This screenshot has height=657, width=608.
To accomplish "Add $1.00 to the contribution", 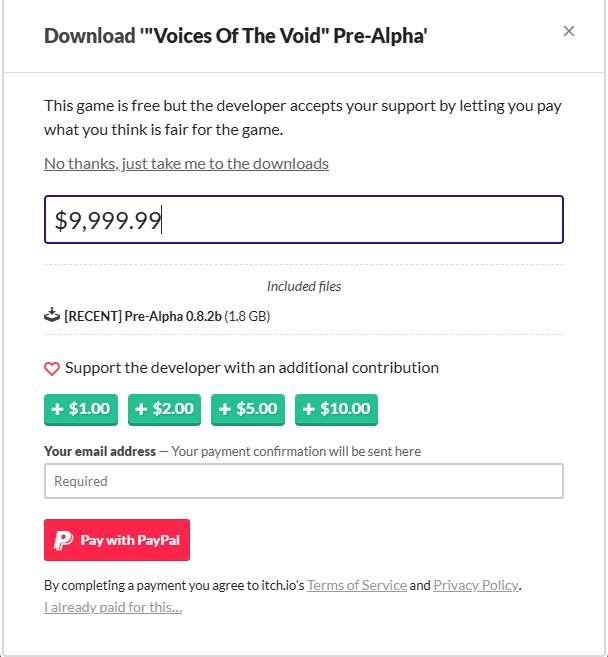I will tap(81, 409).
